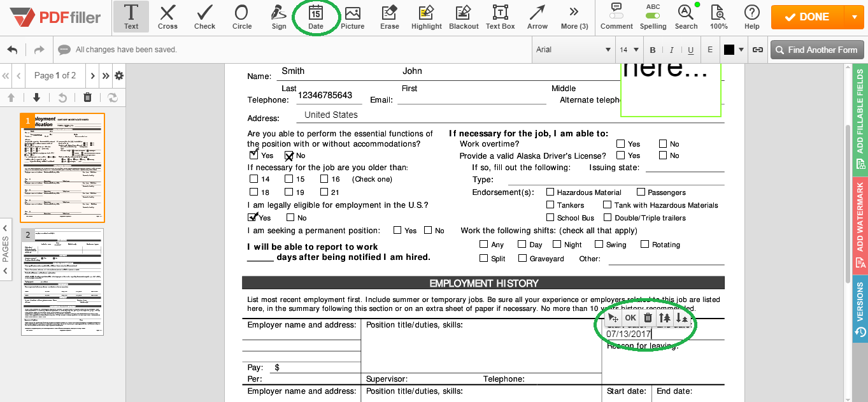Viewport: 868px width, 402px height.
Task: Select the Check mark tool
Action: [x=204, y=17]
